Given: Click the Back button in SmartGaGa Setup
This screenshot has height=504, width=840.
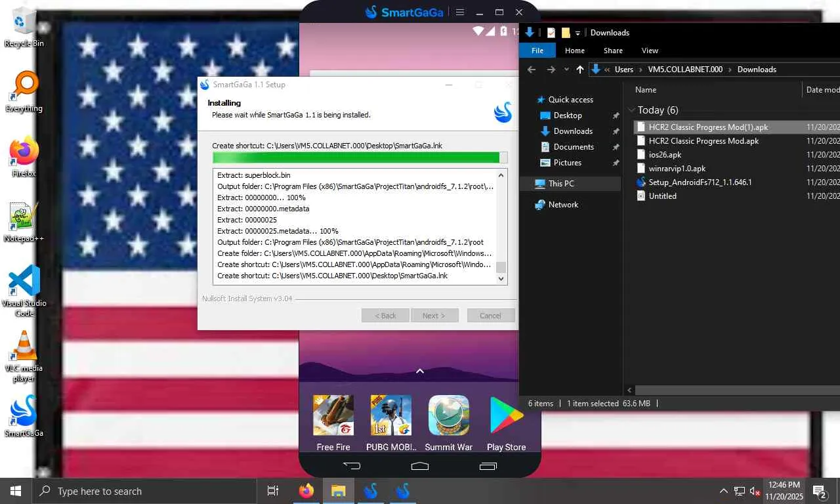Looking at the screenshot, I should [385, 316].
